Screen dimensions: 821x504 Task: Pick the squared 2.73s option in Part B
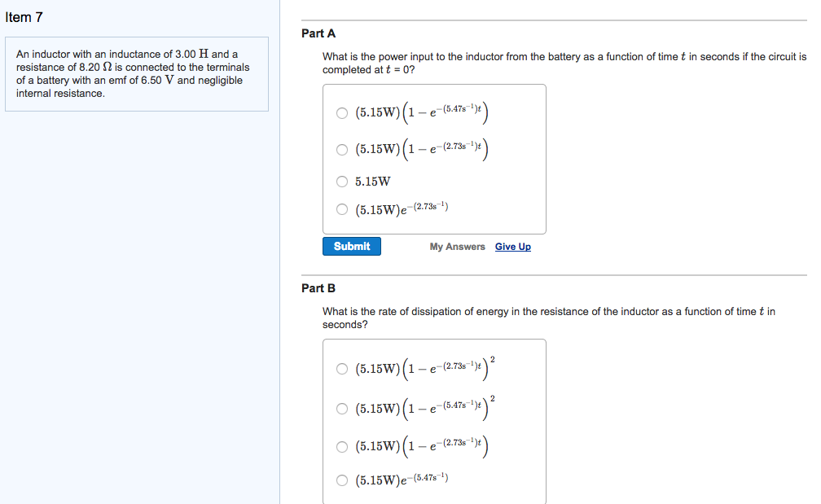pyautogui.click(x=342, y=368)
